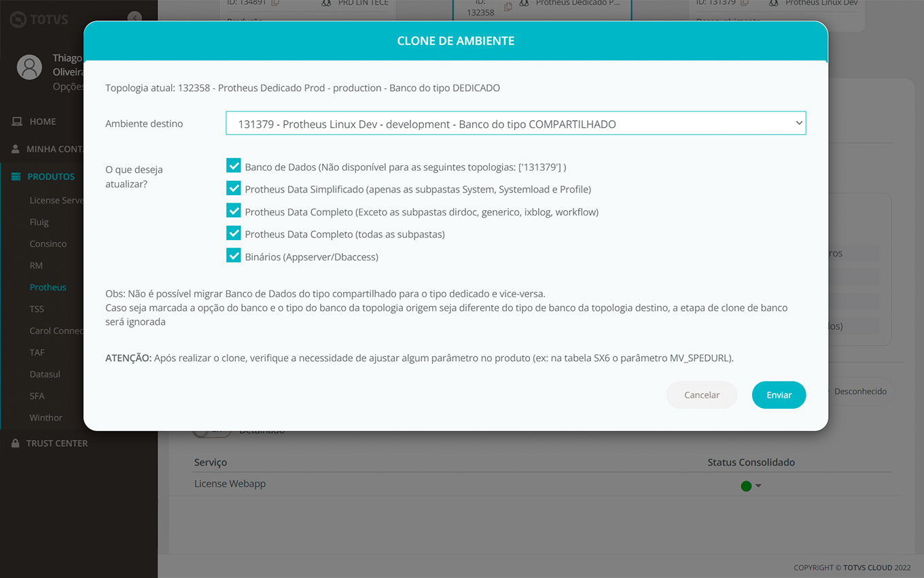
Task: Click Serviço column header
Action: (x=211, y=462)
